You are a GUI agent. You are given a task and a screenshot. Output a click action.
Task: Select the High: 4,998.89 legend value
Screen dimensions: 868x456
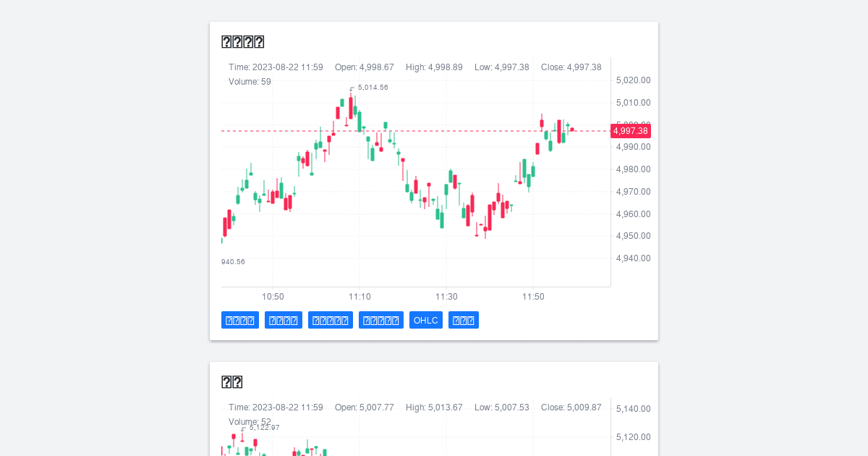coord(434,67)
